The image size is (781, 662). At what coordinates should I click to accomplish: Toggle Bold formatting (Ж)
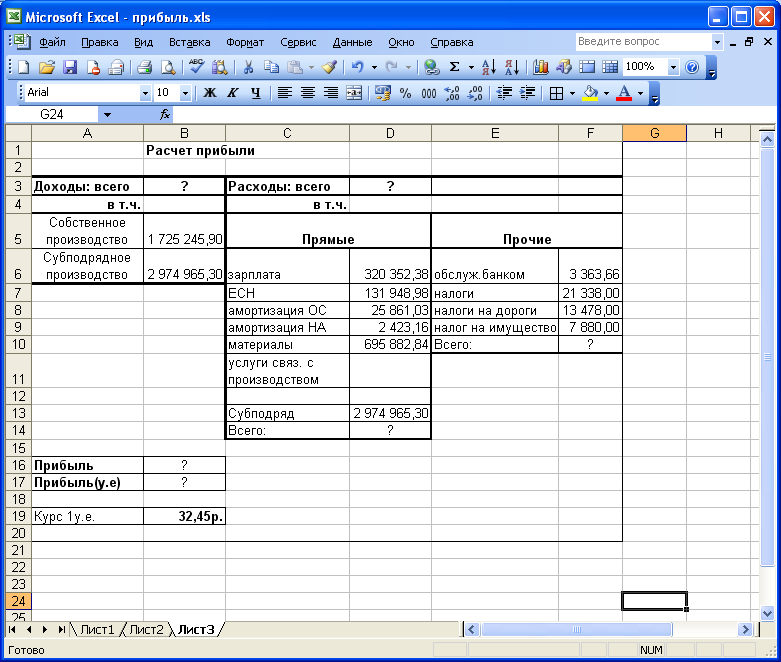[x=210, y=93]
